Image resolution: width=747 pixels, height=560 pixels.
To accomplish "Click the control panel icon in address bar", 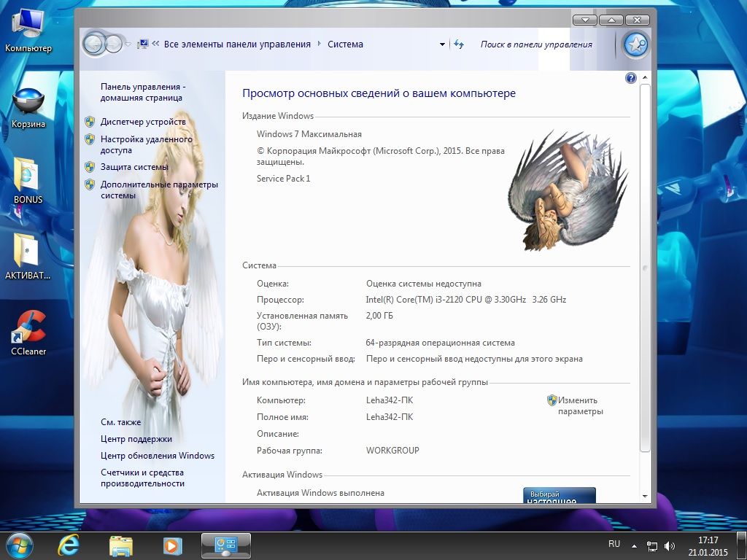I will [142, 44].
